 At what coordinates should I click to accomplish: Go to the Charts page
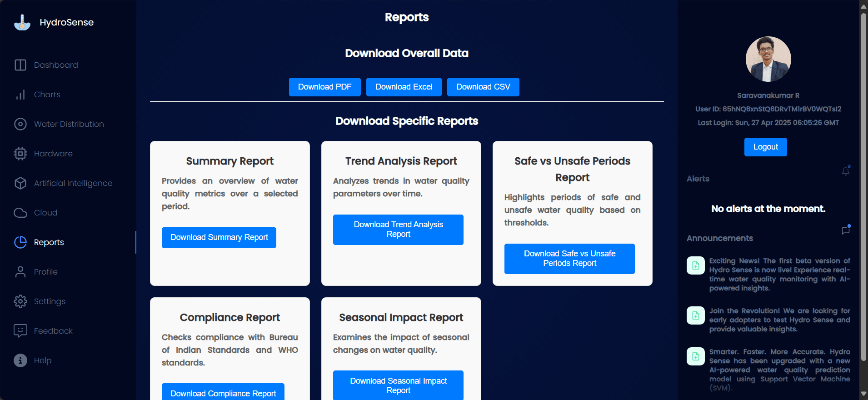coord(68,95)
